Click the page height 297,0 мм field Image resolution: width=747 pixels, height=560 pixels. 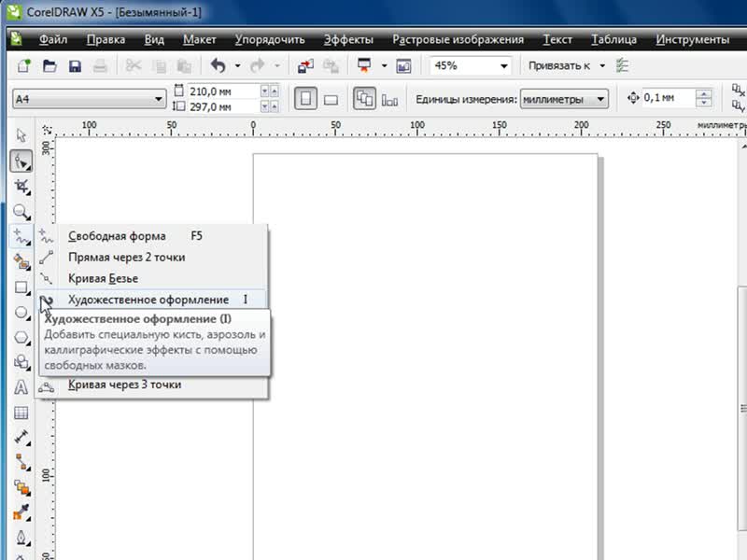223,106
